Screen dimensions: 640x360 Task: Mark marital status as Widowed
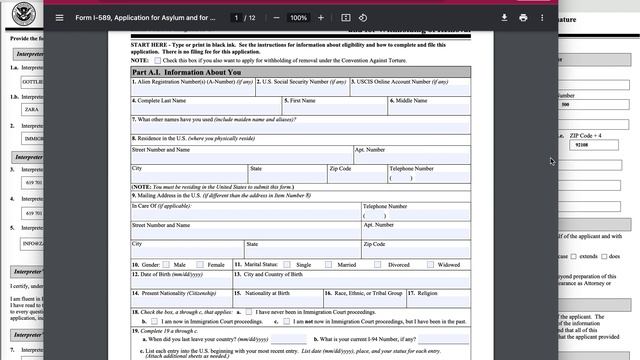(x=430, y=264)
